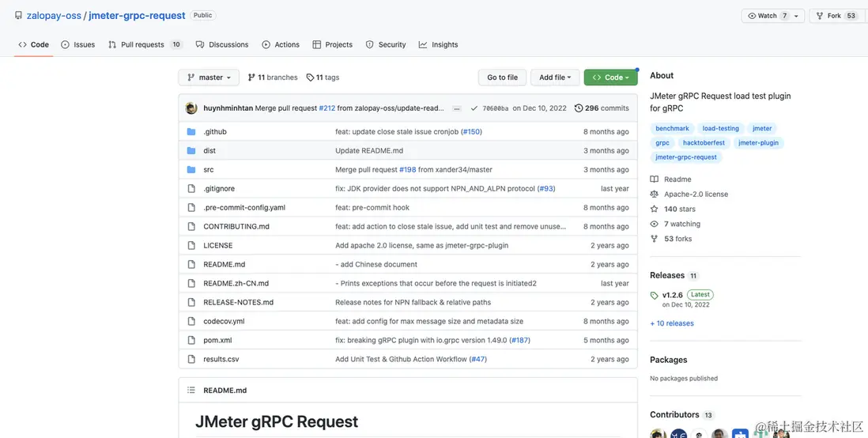Click the dist folder icon

pos(191,151)
